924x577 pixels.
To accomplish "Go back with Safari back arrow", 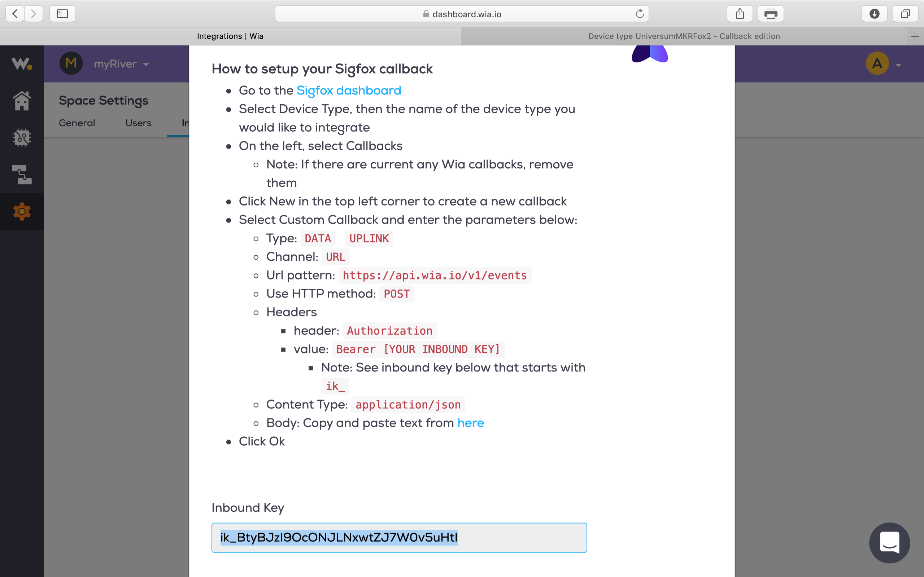I will pos(15,14).
